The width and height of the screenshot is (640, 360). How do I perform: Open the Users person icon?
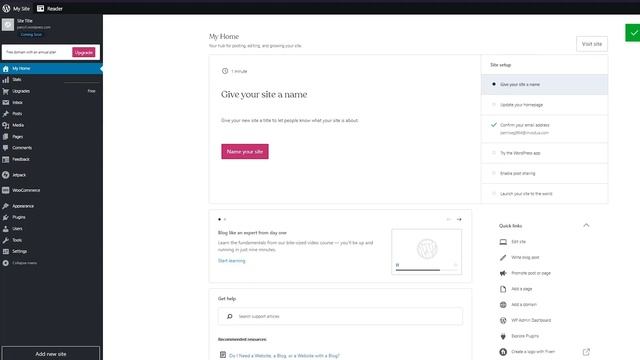6,229
